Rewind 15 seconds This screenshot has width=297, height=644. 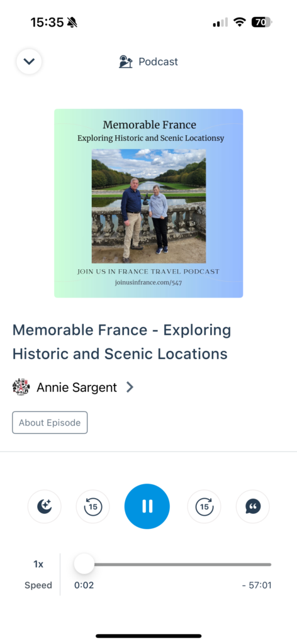click(x=93, y=506)
